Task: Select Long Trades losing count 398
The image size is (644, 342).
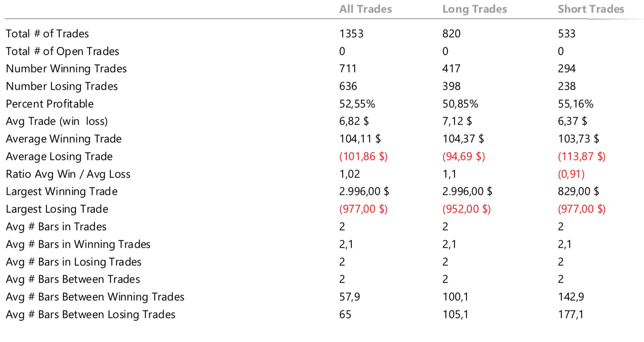Action: click(451, 86)
